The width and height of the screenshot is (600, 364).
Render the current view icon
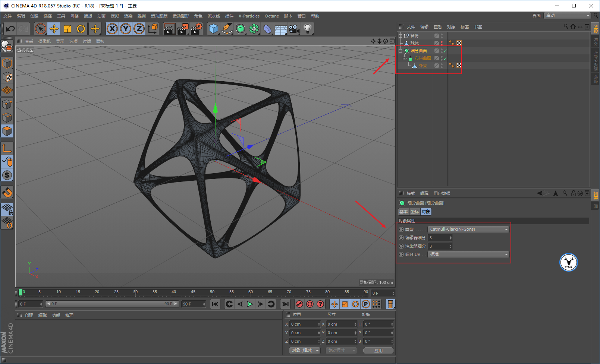[169, 29]
